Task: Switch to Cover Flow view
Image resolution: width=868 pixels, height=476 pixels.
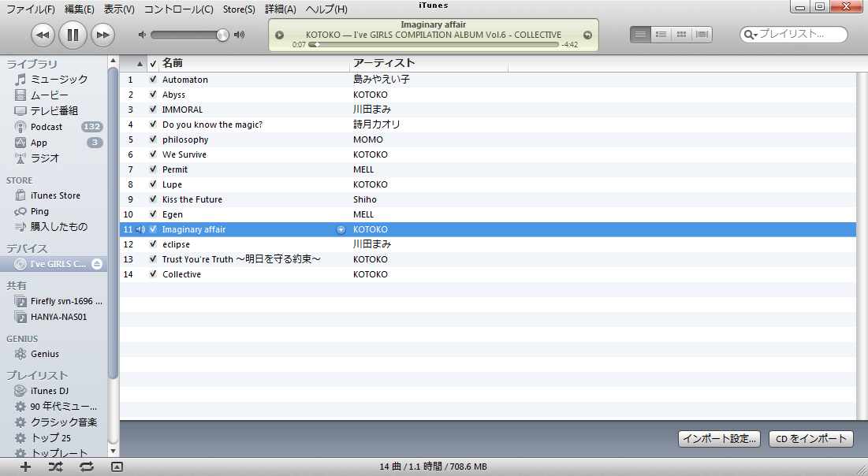Action: 702,35
